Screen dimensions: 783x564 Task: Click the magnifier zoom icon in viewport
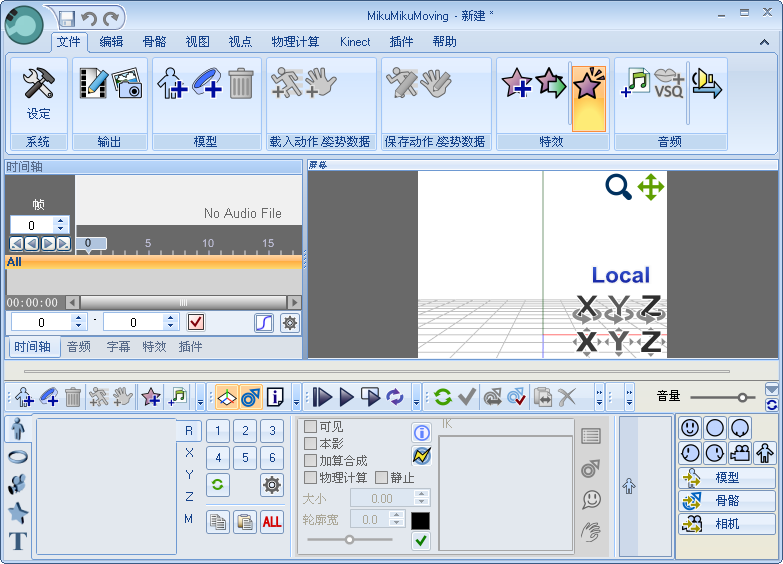click(619, 187)
